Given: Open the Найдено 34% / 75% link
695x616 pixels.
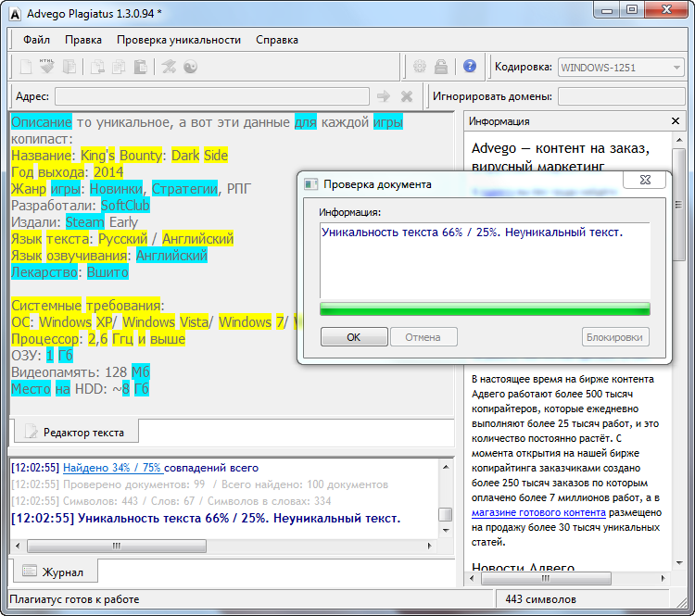Looking at the screenshot, I should point(113,468).
